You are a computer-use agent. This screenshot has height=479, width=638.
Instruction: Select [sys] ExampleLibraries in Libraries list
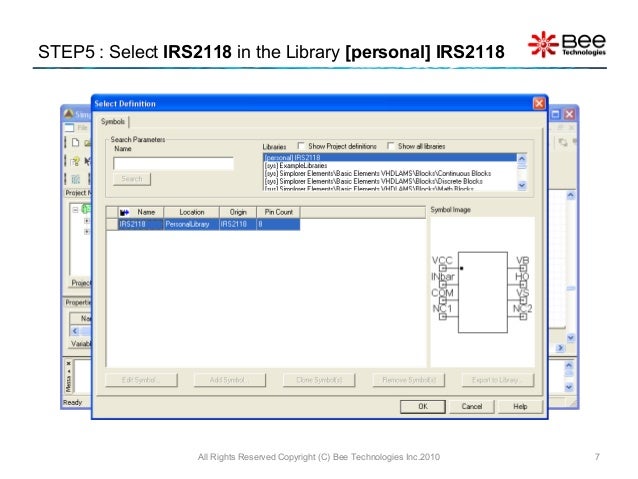[390, 166]
